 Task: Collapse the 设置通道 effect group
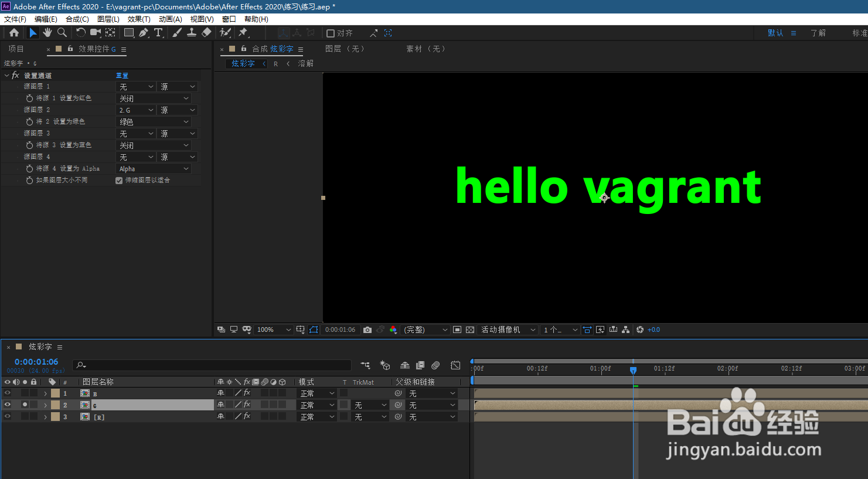point(6,76)
